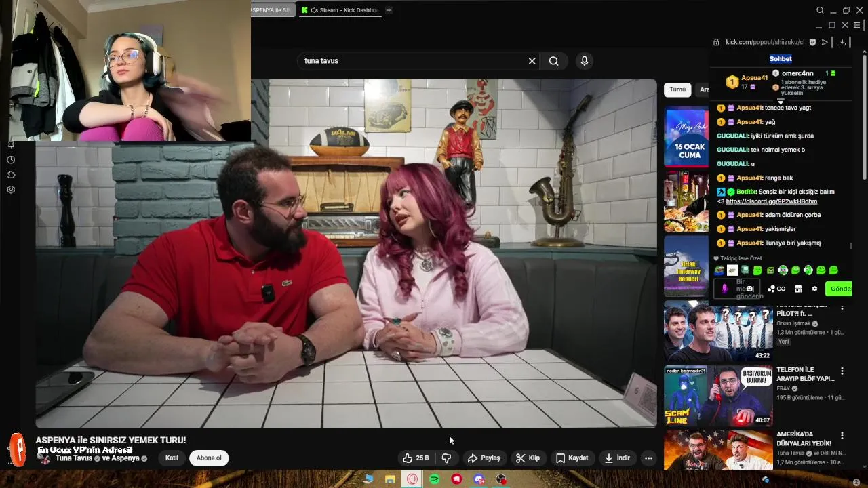This screenshot has width=868, height=488.
Task: Click the send arrow icon in address bar
Action: pyautogui.click(x=825, y=42)
